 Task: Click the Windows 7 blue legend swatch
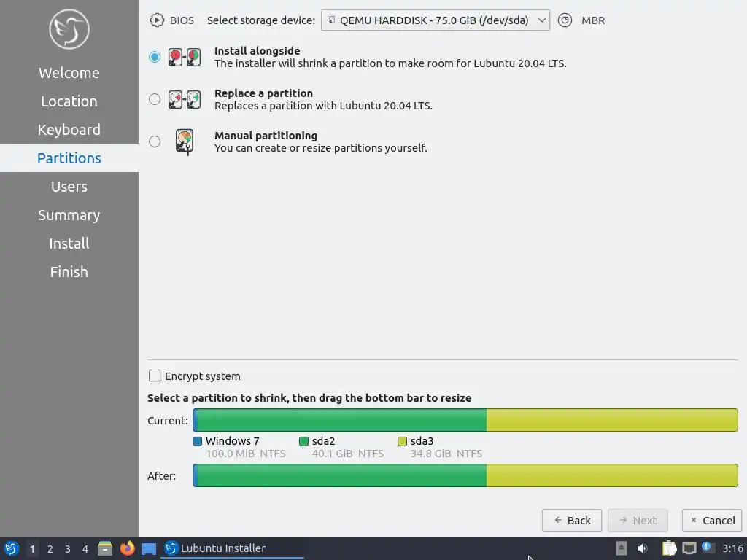[197, 441]
